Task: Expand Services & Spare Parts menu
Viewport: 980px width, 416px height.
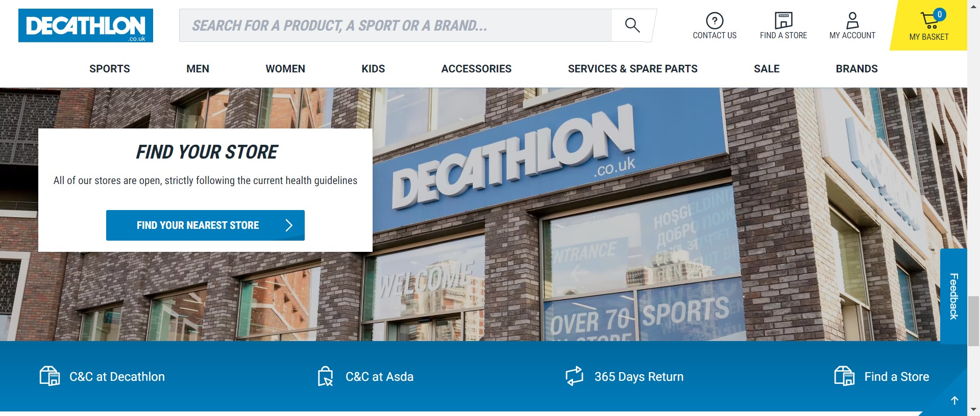Action: pyautogui.click(x=632, y=69)
